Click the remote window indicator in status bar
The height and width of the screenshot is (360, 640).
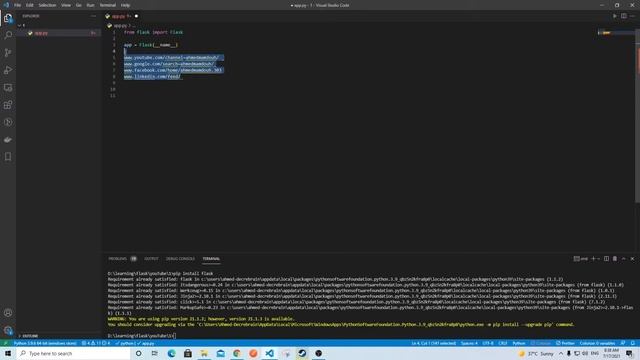click(x=5, y=343)
